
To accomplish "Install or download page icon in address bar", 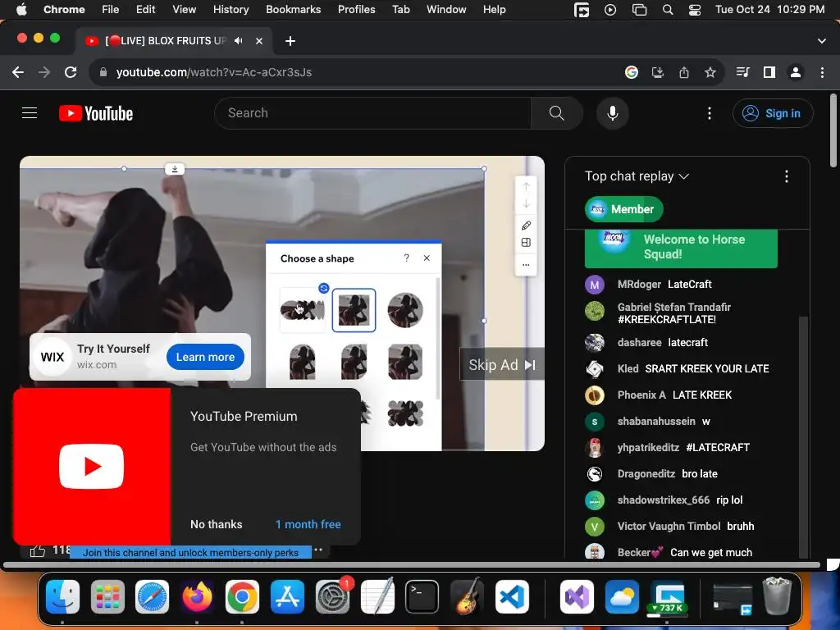I will click(x=658, y=72).
